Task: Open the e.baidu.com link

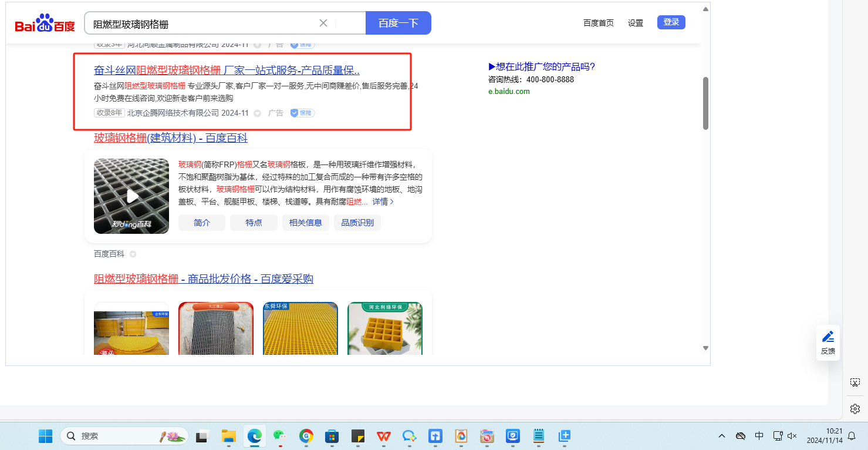Action: pyautogui.click(x=509, y=92)
